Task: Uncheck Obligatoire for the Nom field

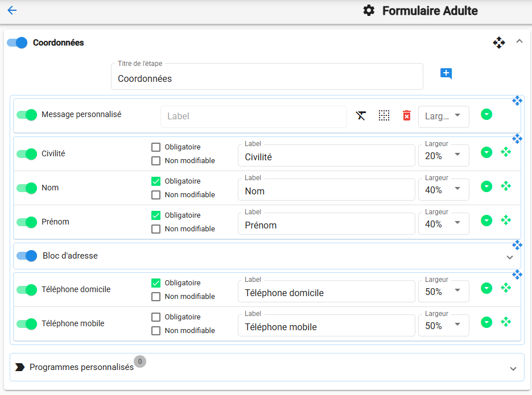Action: pos(156,181)
